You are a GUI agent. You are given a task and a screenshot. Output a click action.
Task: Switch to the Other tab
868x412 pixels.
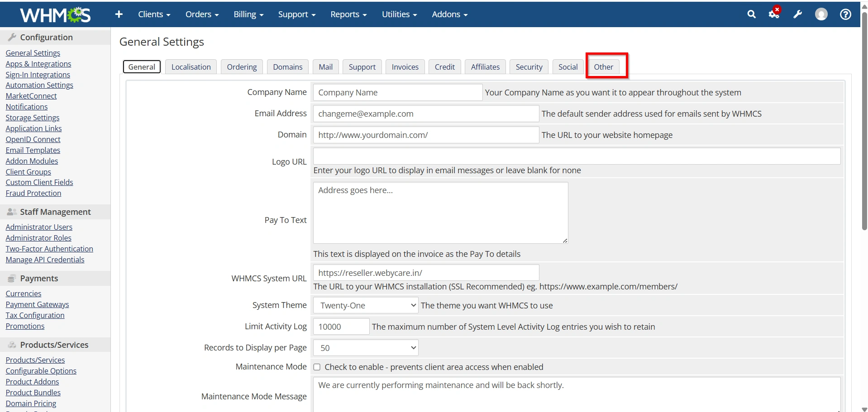[x=604, y=67]
